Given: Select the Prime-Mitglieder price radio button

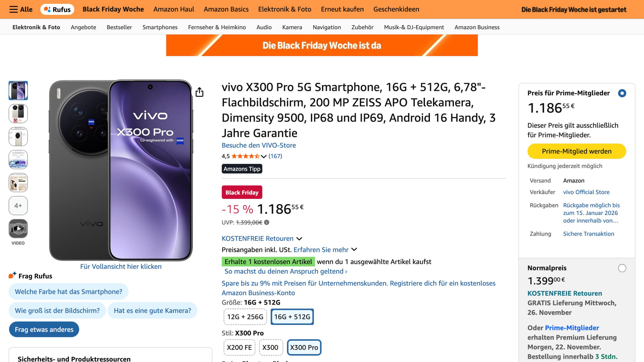Looking at the screenshot, I should click(622, 93).
